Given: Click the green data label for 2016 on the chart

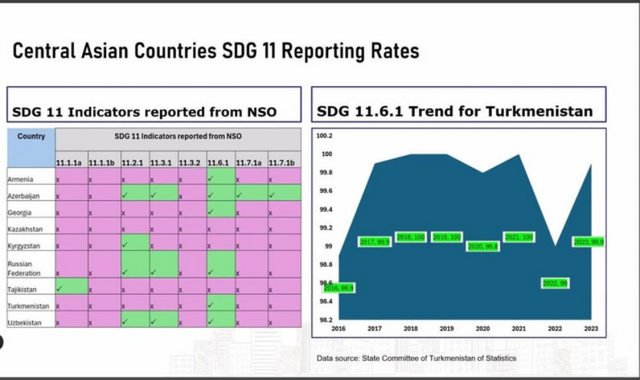Looking at the screenshot, I should [x=339, y=288].
